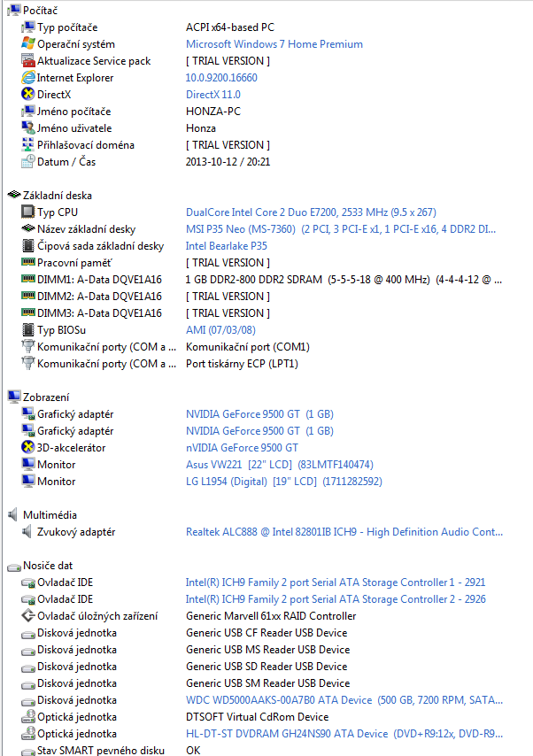Select the 1 GB DDR2-800 DDR2 SDRAM value
Image resolution: width=533 pixels, height=756 pixels.
click(x=344, y=279)
